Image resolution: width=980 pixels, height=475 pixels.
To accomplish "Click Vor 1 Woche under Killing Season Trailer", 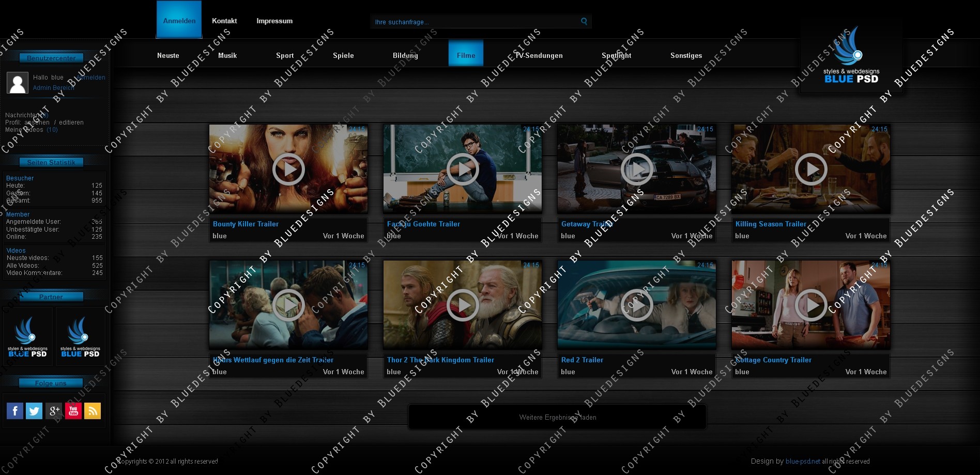I will click(866, 236).
